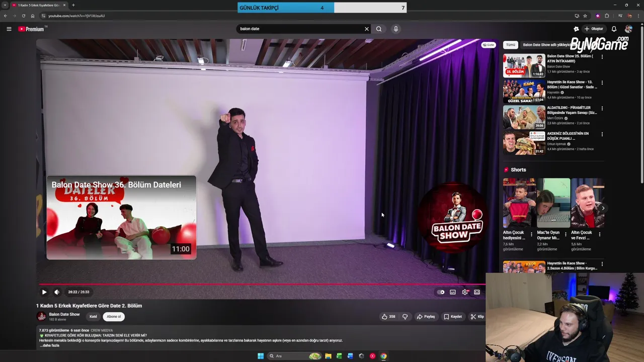Clear the 'balon date' search text
644x362 pixels.
pos(367,29)
